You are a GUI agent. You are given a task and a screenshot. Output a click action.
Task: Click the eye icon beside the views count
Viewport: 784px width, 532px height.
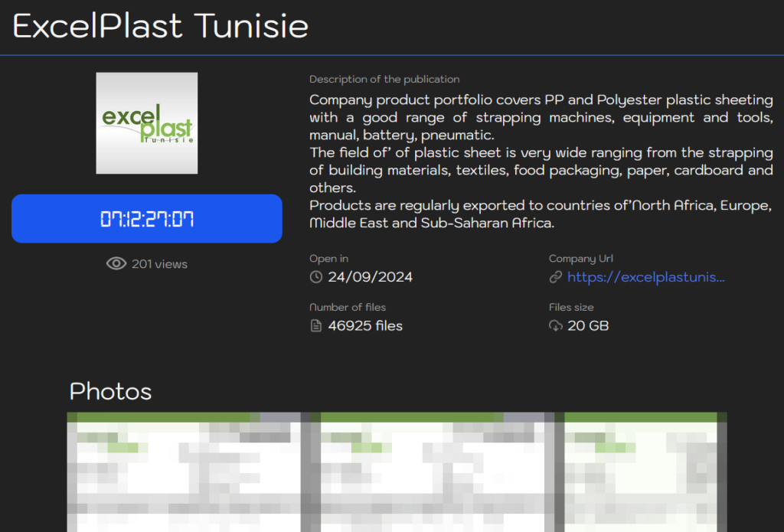[x=116, y=263]
